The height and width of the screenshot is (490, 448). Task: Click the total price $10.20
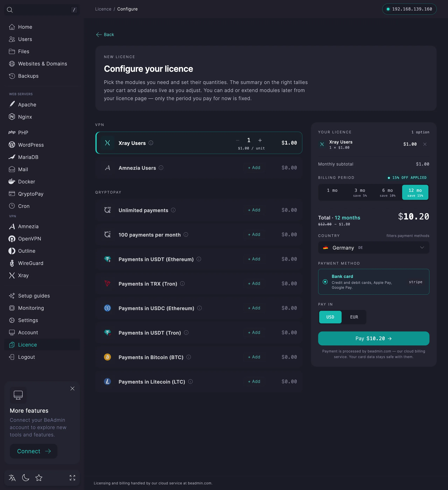pyautogui.click(x=414, y=217)
